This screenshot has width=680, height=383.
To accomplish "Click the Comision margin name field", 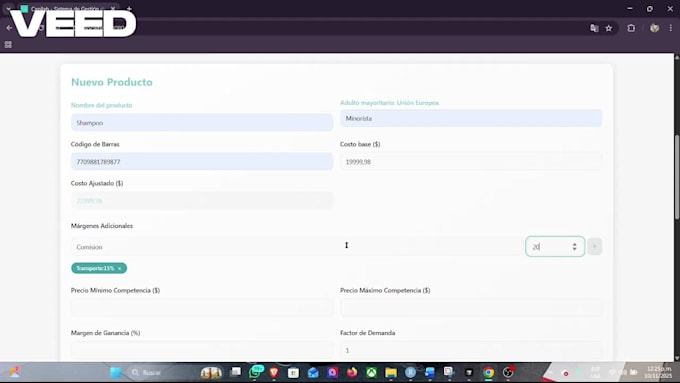I will [297, 247].
